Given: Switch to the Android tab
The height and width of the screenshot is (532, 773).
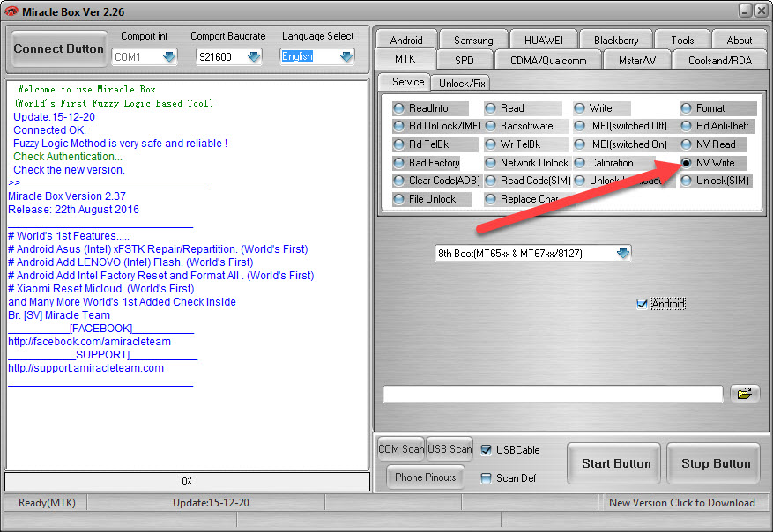Looking at the screenshot, I should click(x=406, y=41).
